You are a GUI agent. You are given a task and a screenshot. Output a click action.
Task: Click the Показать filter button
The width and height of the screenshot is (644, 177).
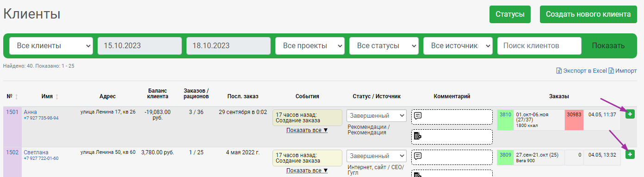608,46
